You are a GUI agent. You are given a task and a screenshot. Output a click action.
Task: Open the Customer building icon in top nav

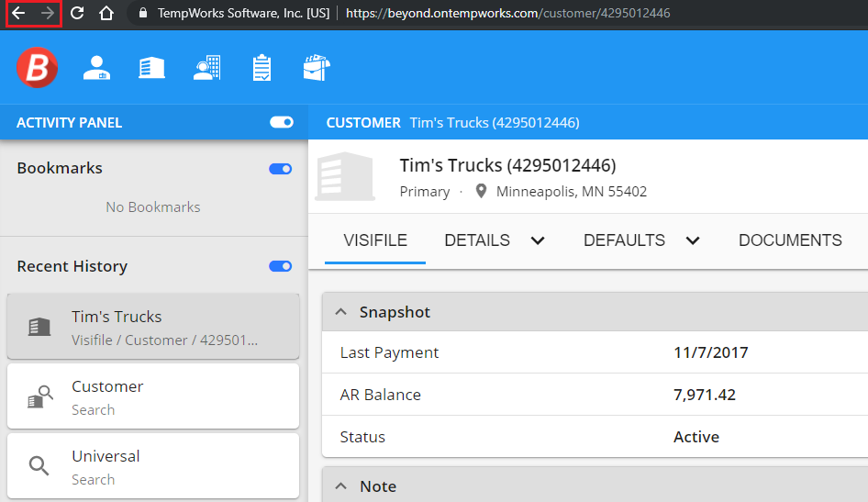coord(151,68)
